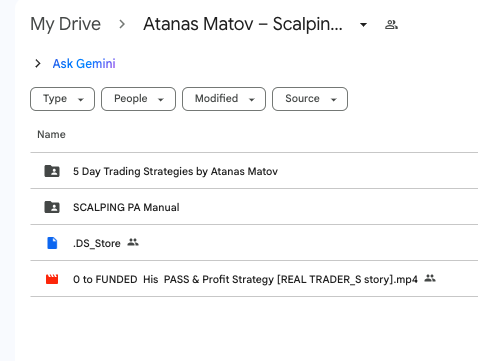Go back to My Drive breadcrumb

coord(66,24)
